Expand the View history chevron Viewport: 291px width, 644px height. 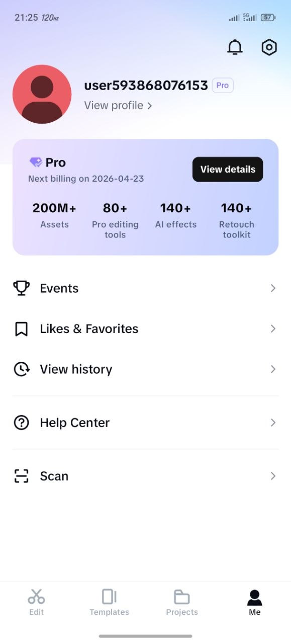[273, 369]
